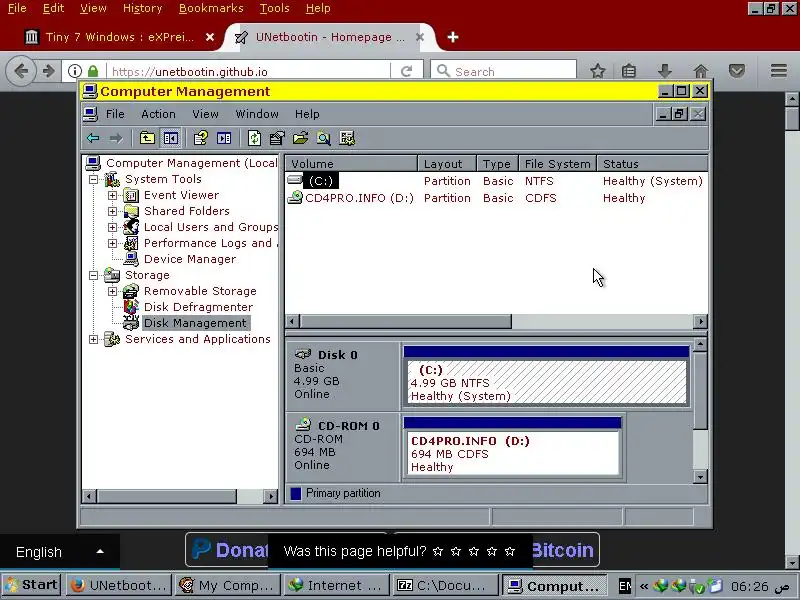Click the Back arrow in Computer Management toolbar
800x600 pixels.
tap(93, 138)
